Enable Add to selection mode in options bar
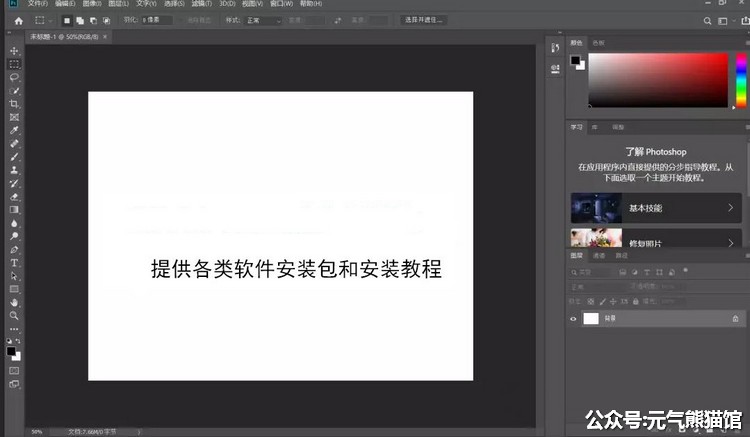 tap(79, 20)
